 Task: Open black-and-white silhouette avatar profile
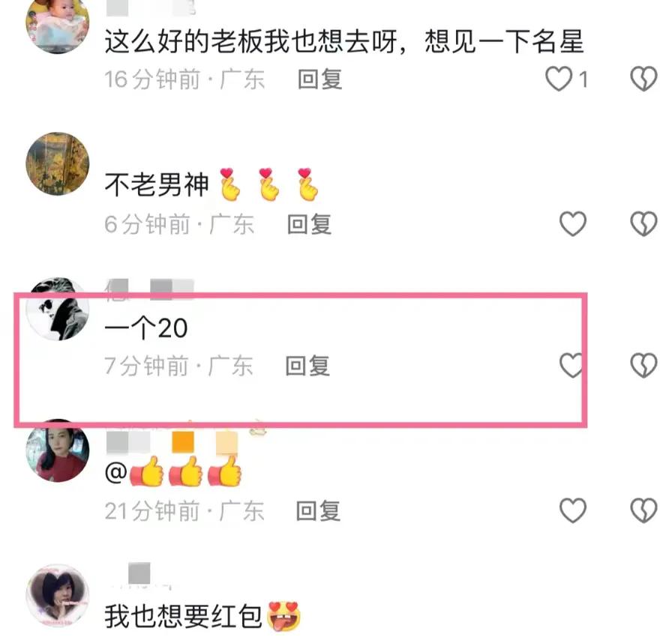(x=58, y=310)
